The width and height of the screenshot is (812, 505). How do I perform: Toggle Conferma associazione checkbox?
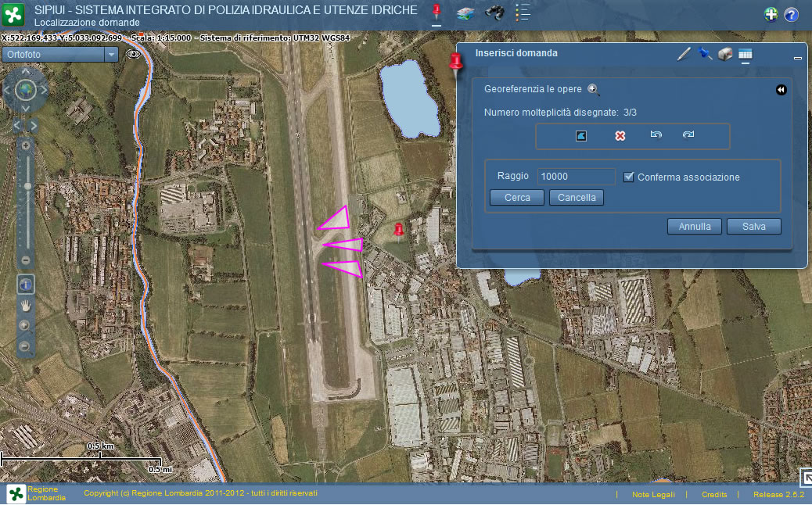(x=629, y=177)
